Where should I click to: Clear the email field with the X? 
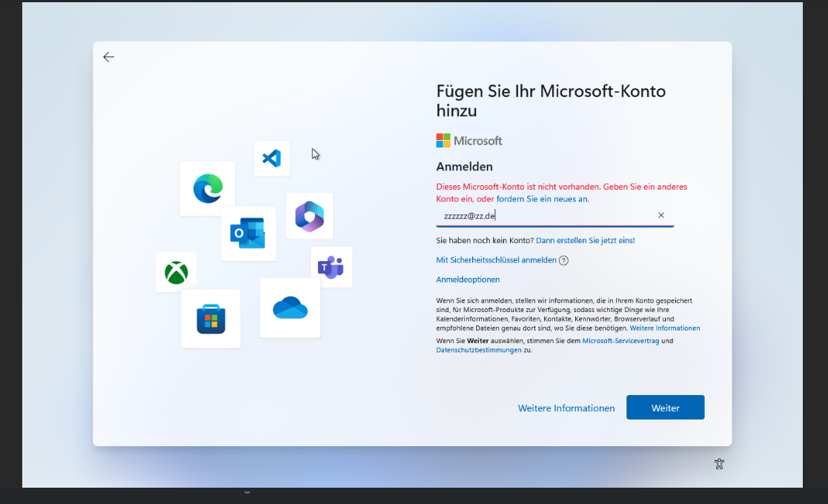coord(660,216)
